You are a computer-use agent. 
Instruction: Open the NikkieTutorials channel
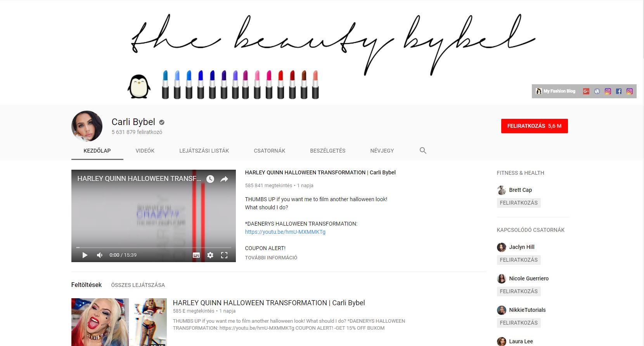(527, 310)
